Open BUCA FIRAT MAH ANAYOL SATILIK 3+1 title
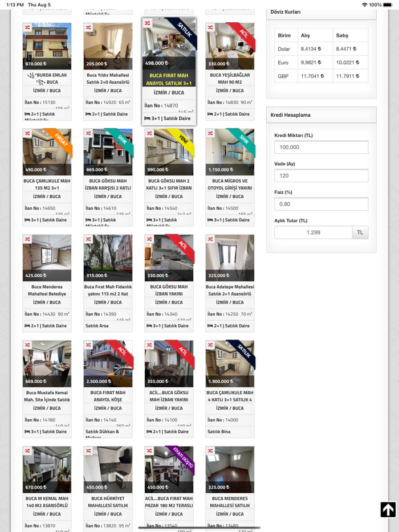Screen dimensions: 399x532 (169, 79)
